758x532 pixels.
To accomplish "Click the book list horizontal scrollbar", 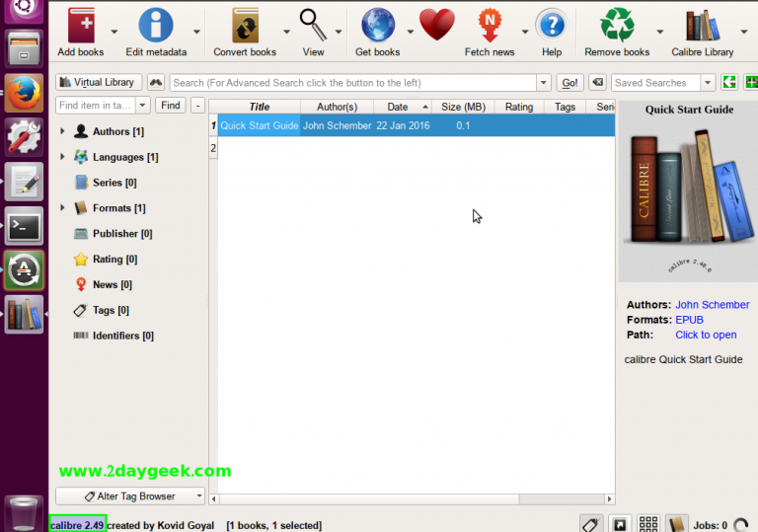I will 412,498.
